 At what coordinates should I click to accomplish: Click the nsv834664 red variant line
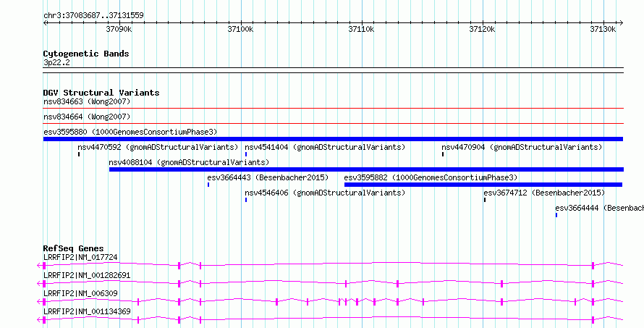click(x=333, y=123)
